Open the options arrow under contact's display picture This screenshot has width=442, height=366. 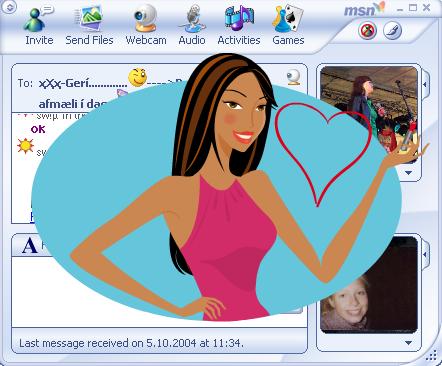408,173
